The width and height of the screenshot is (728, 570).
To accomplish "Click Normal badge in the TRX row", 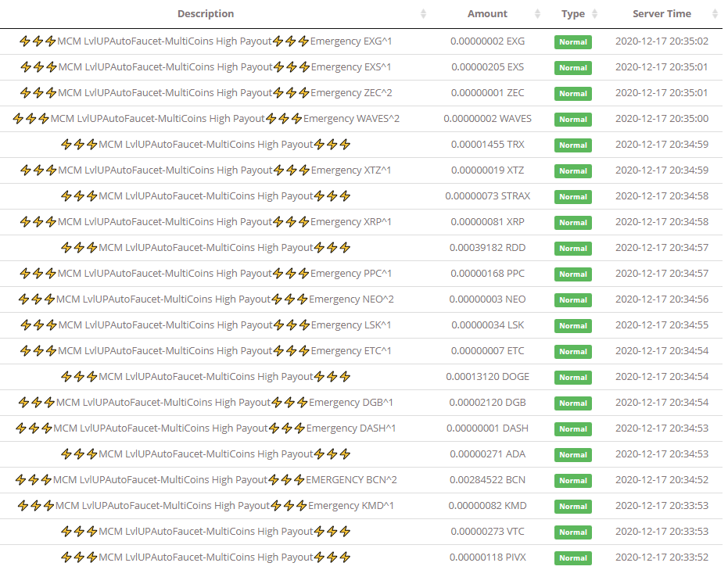I will (x=573, y=145).
